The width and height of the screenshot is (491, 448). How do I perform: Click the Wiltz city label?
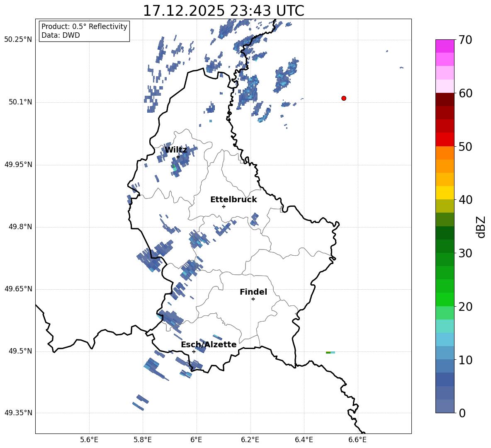(176, 150)
